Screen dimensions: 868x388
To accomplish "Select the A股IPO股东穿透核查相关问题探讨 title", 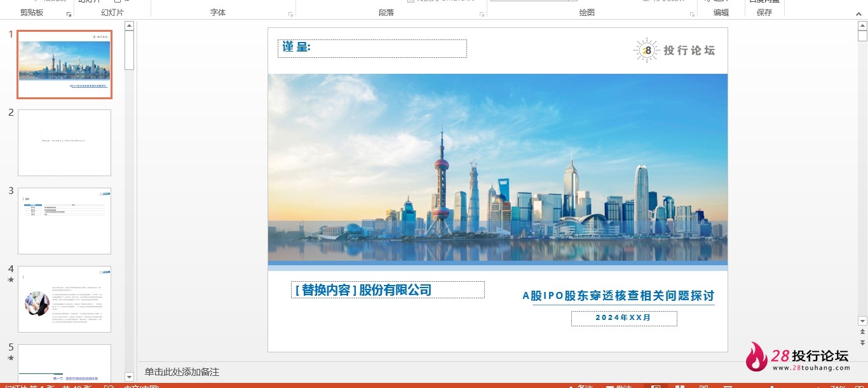I will point(618,296).
